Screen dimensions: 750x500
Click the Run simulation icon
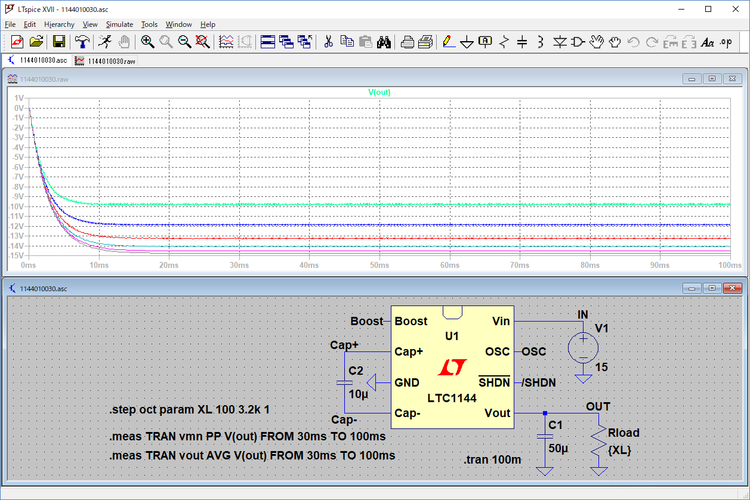point(105,42)
